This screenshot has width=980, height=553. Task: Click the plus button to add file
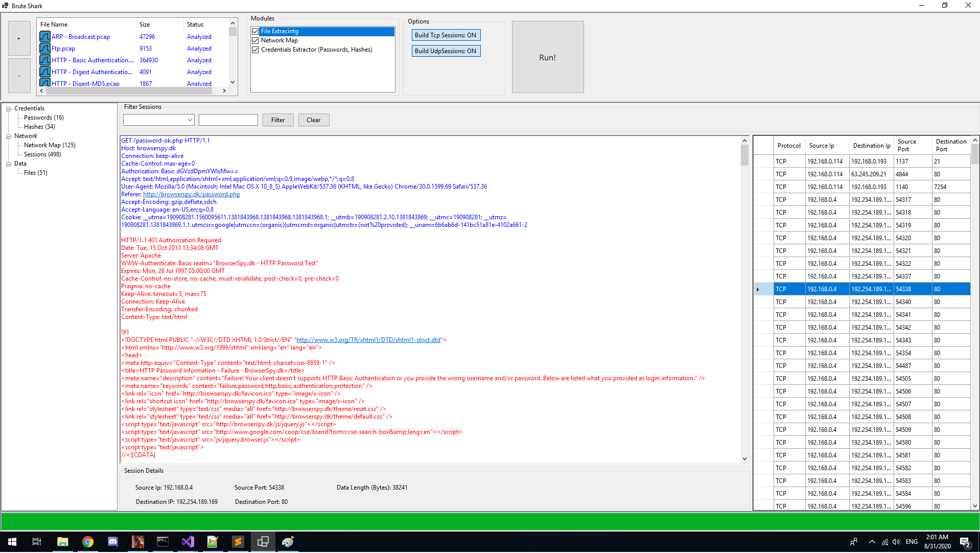(19, 38)
